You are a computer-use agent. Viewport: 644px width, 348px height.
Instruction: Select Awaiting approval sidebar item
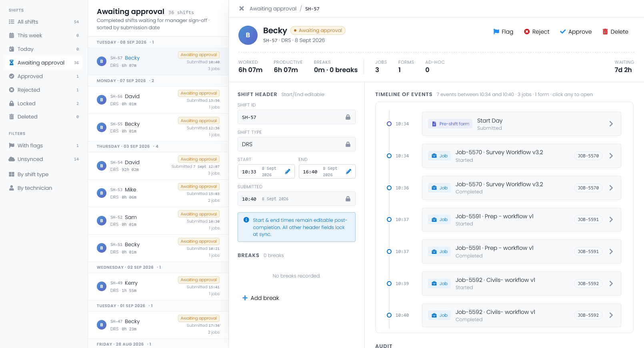coord(44,62)
